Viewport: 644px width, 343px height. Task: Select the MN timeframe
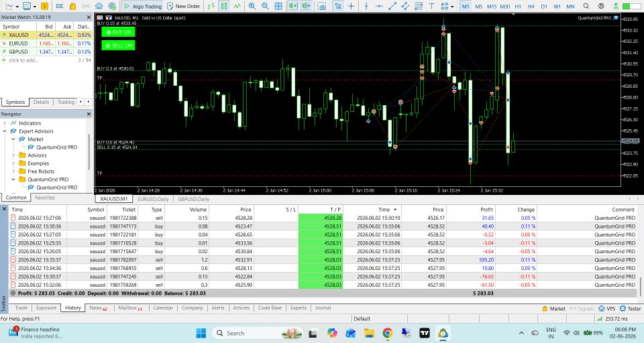570,6
